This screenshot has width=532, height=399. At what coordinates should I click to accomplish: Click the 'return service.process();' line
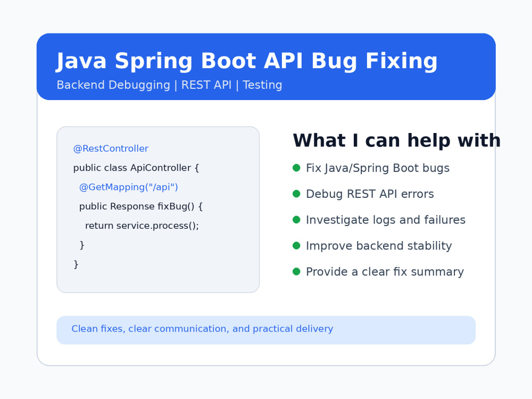[142, 226]
